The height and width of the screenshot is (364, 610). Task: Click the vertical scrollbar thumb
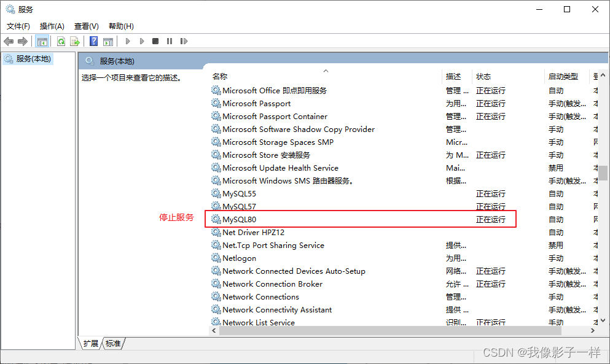[603, 174]
